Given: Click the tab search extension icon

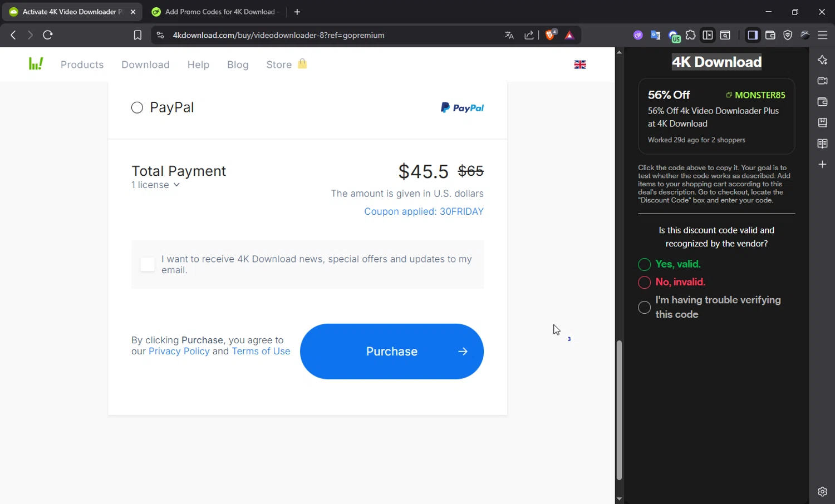Looking at the screenshot, I should point(725,35).
